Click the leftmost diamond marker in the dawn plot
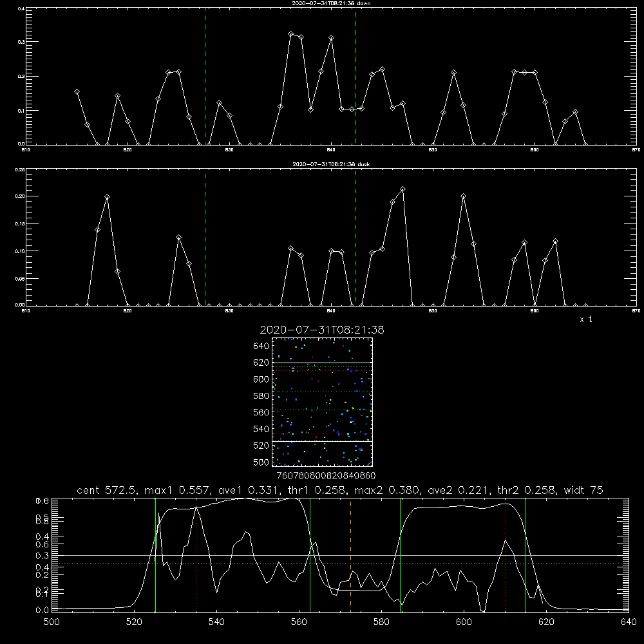 (x=77, y=92)
